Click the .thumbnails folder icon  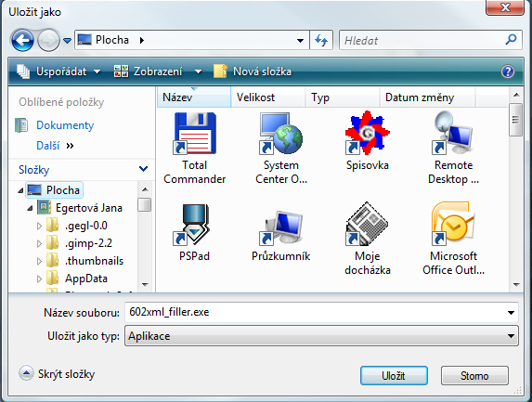[52, 261]
